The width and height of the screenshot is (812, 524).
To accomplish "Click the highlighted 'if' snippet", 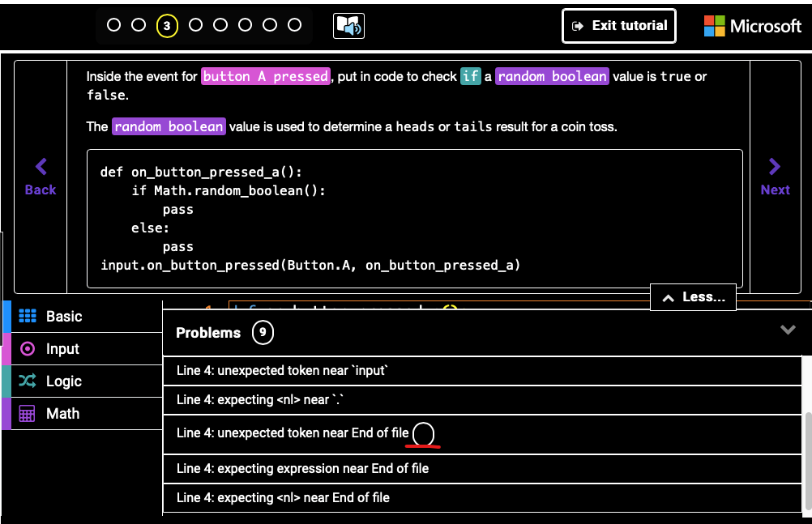I will pos(471,77).
